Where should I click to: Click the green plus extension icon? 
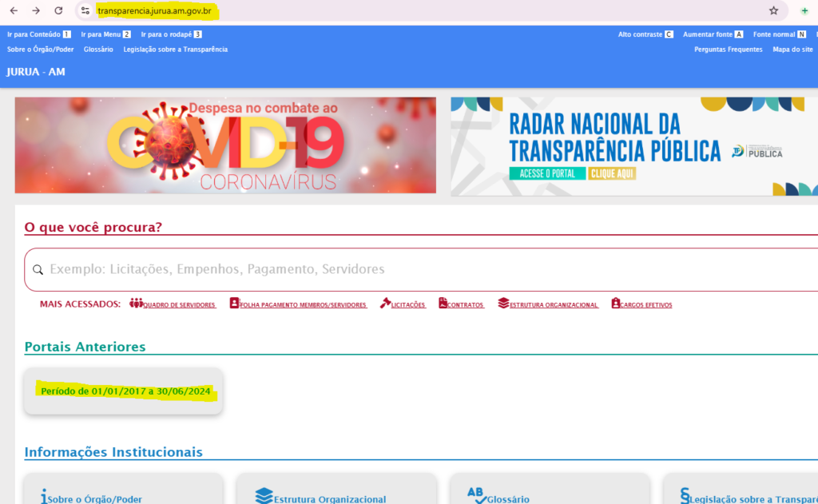pos(804,10)
